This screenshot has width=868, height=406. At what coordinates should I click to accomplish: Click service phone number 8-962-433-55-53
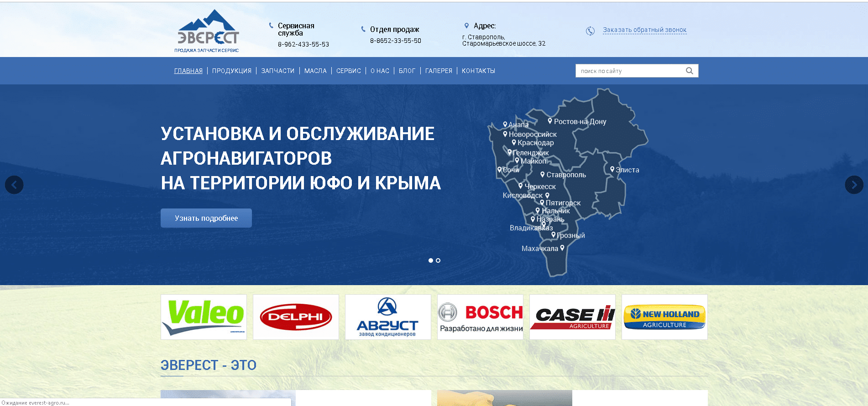303,44
